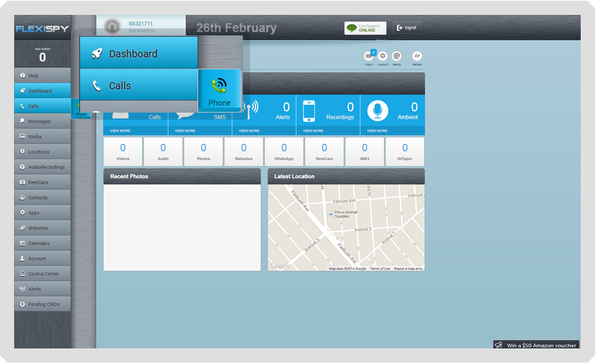Open Help in the left sidebar

click(42, 75)
